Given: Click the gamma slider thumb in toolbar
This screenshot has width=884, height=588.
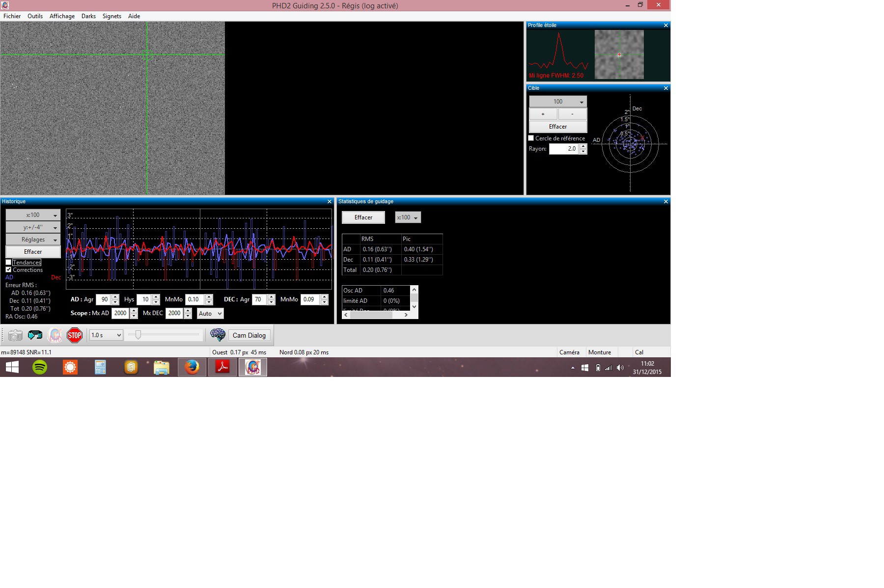Looking at the screenshot, I should pos(138,335).
